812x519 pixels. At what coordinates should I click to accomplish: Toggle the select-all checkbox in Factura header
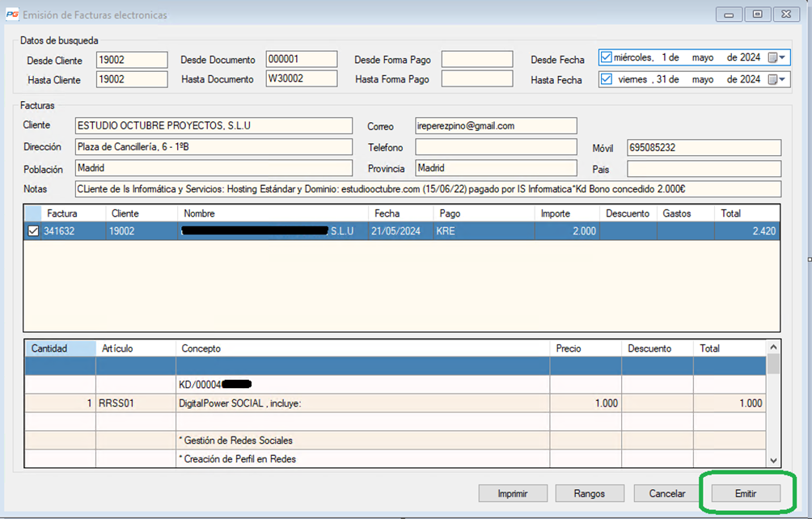(33, 213)
